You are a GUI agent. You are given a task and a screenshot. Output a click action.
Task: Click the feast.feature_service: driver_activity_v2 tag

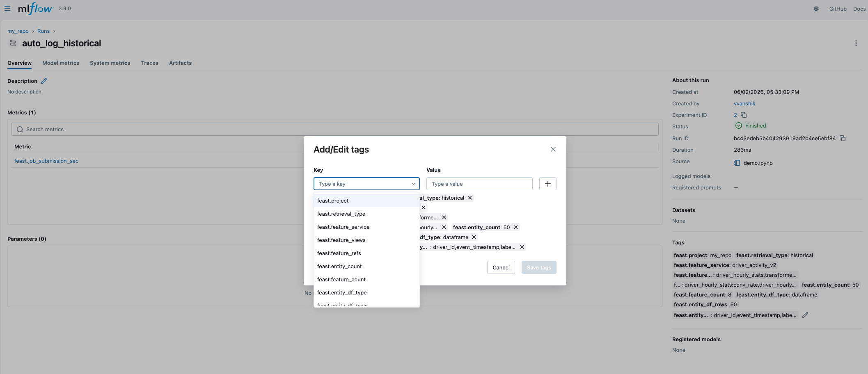[725, 265]
